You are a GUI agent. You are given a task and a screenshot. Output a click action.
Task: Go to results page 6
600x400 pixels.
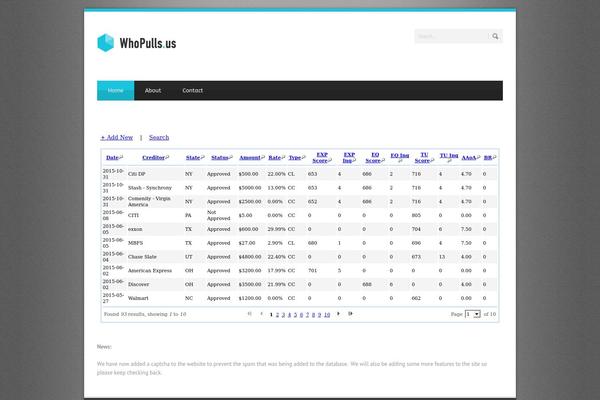click(x=301, y=315)
